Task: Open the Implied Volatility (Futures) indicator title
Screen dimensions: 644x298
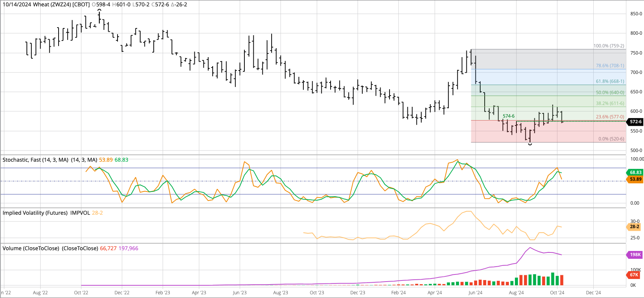Action: (x=35, y=213)
